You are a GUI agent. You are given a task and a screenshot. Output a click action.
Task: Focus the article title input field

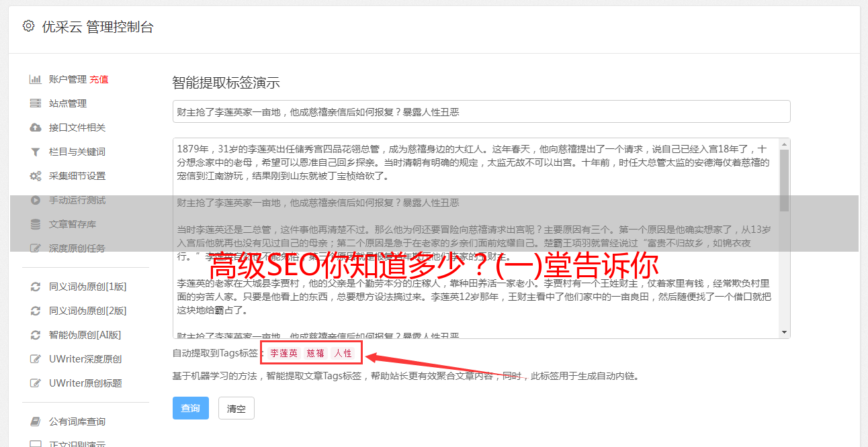[x=481, y=111]
